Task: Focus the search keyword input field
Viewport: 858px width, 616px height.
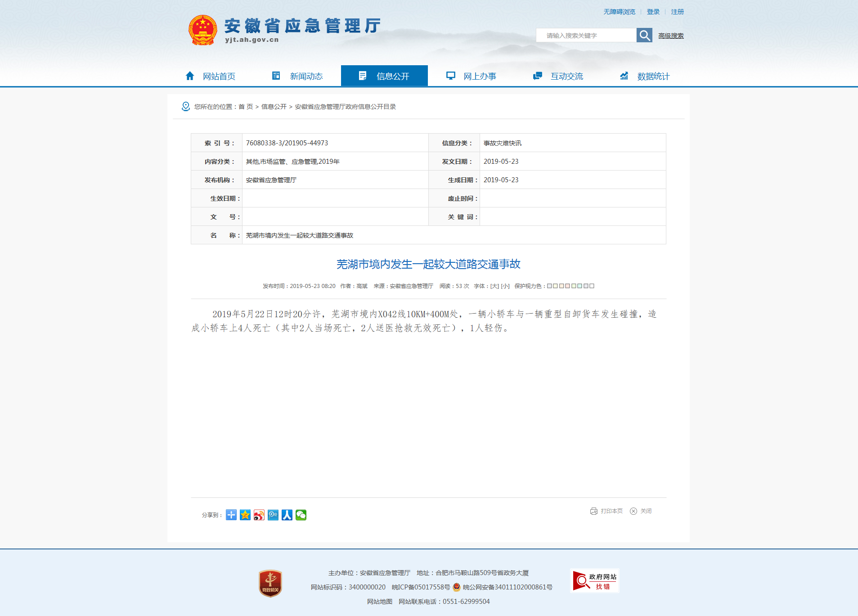Action: (x=586, y=36)
